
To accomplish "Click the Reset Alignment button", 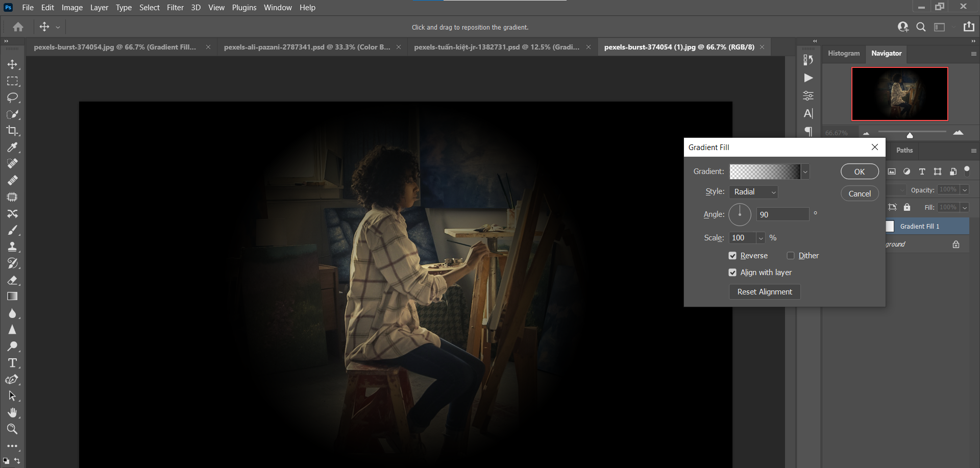I will click(764, 291).
